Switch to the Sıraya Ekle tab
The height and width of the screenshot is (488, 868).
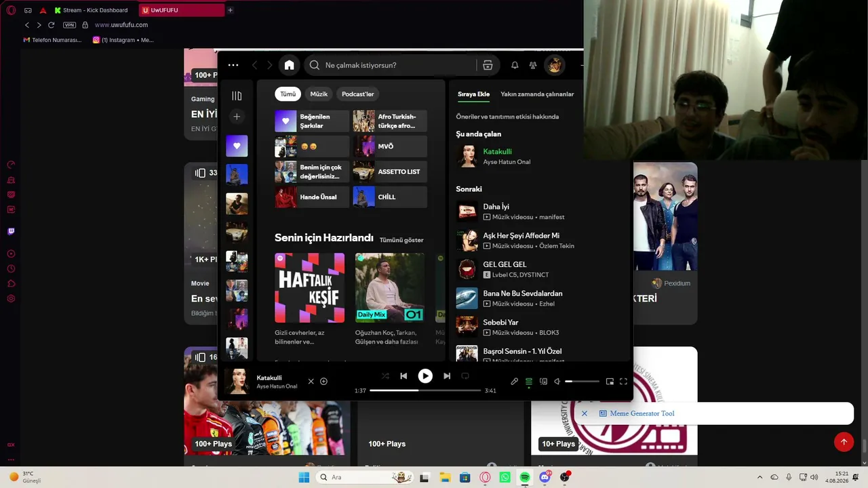(x=473, y=94)
